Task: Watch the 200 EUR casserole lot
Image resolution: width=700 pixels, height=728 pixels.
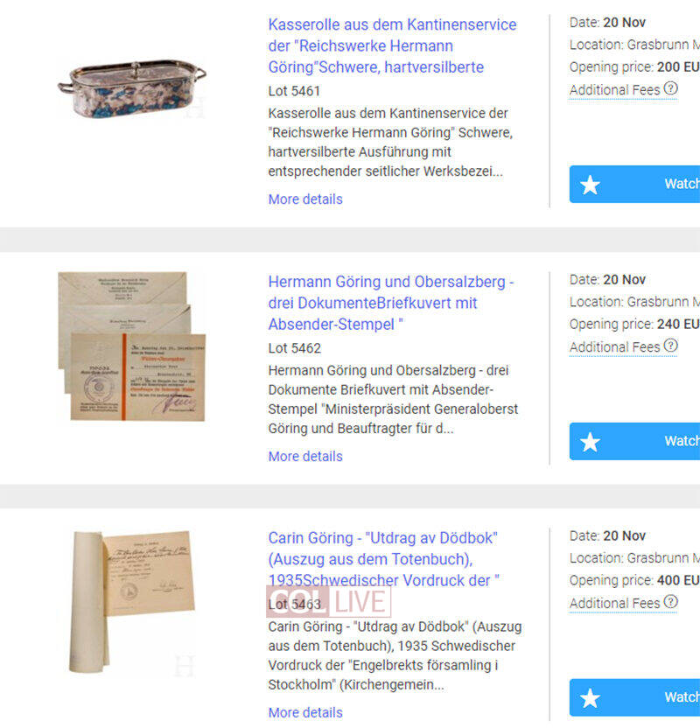Action: coord(634,185)
